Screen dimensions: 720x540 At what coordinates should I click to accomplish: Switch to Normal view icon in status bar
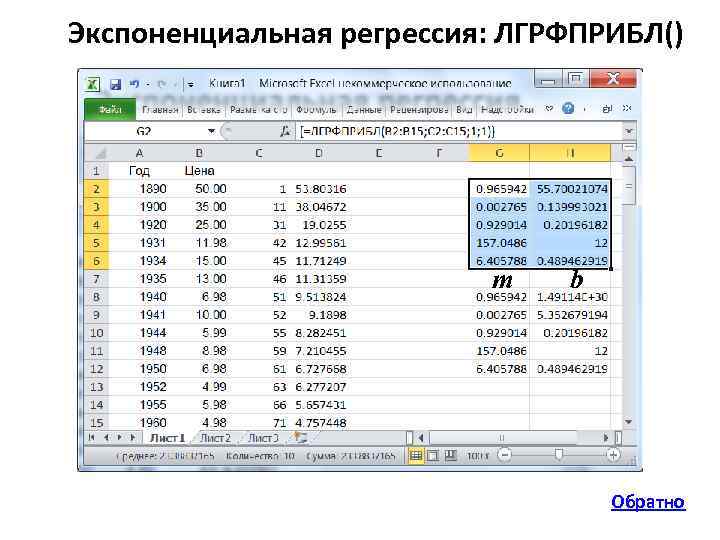tap(415, 456)
